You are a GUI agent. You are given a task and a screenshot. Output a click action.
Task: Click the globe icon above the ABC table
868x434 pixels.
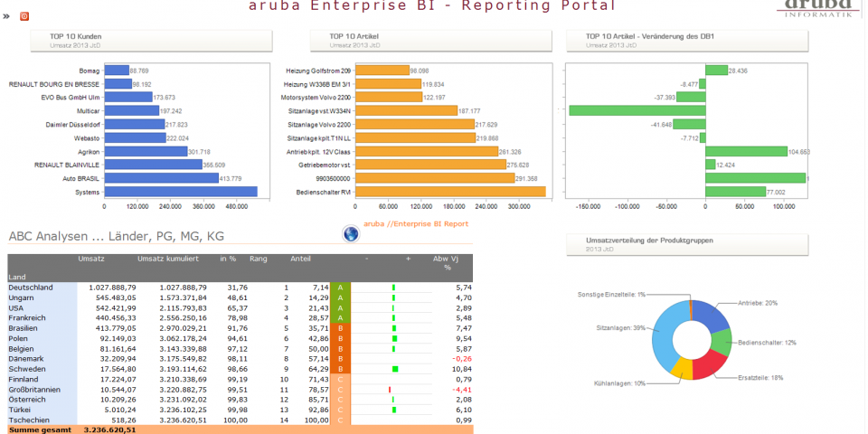(351, 233)
